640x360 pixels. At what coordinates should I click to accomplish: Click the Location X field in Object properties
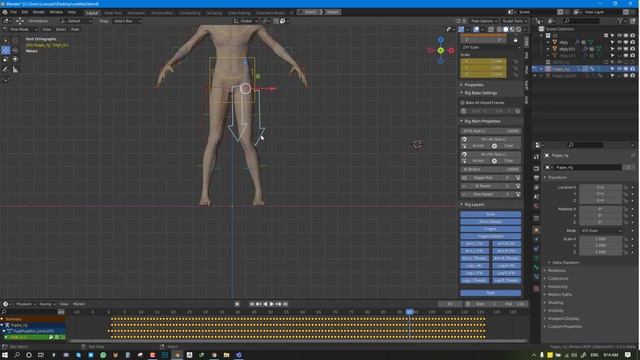pos(601,187)
